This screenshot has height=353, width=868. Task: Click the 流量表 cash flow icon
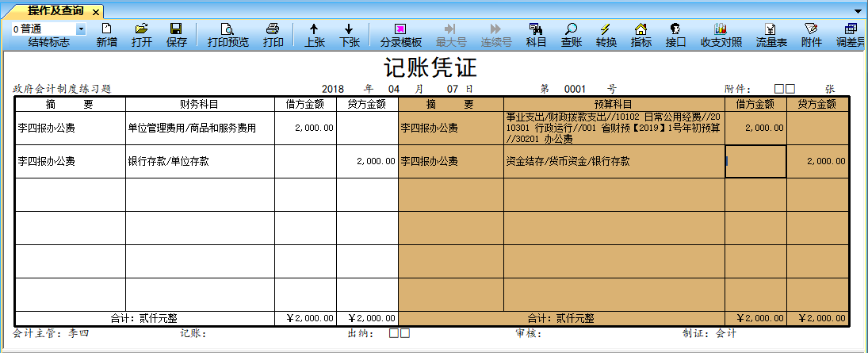point(770,35)
